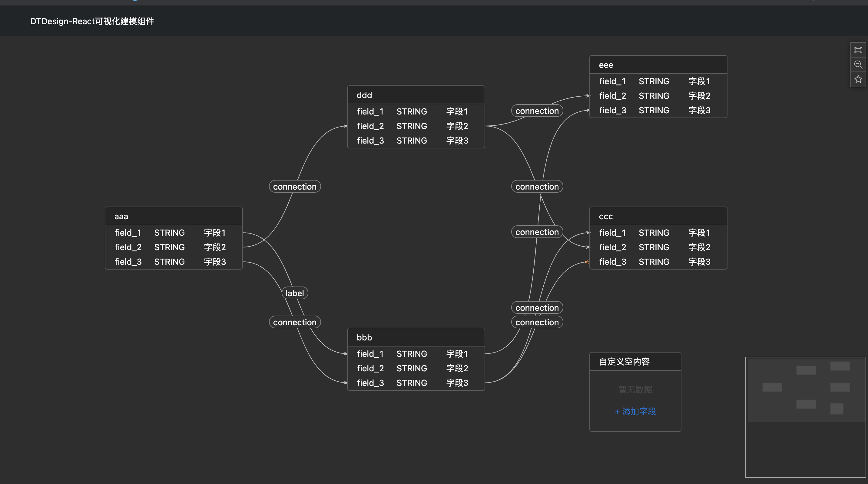Image resolution: width=868 pixels, height=484 pixels.
Task: Select the 'label' edge tag
Action: pos(294,293)
